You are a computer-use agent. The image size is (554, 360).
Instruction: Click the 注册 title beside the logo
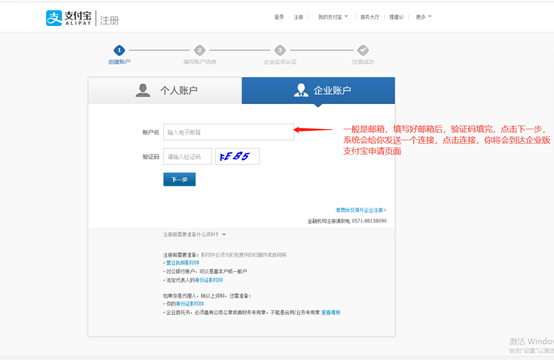tap(109, 20)
